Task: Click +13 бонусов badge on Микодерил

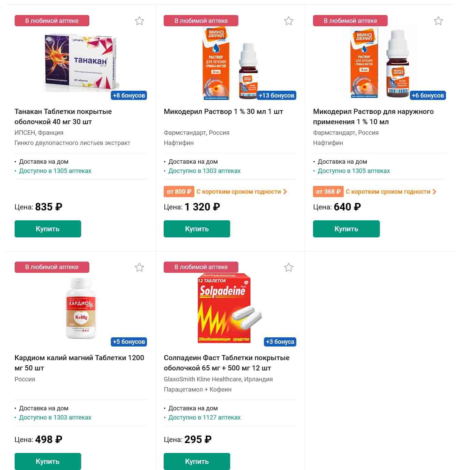Action: [x=276, y=96]
